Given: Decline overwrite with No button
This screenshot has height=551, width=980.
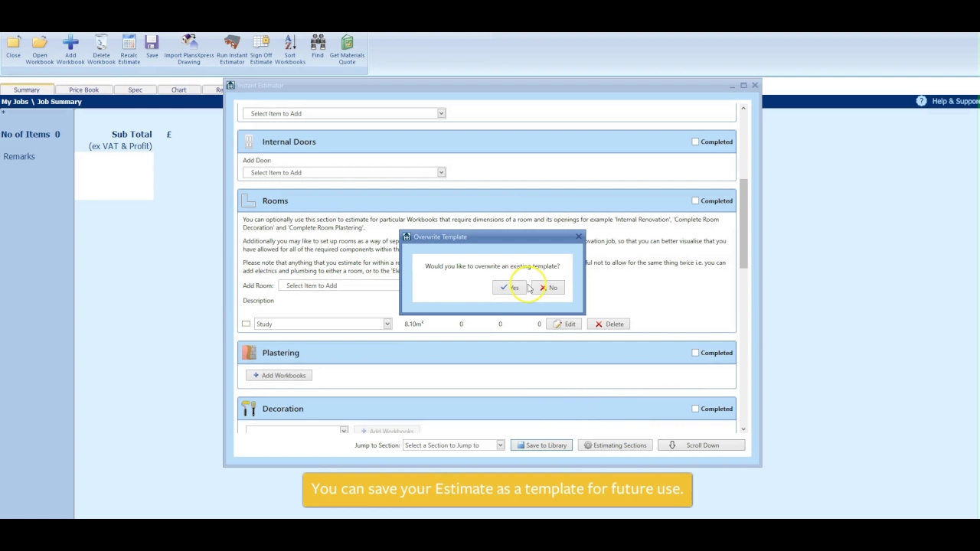Looking at the screenshot, I should pyautogui.click(x=548, y=288).
